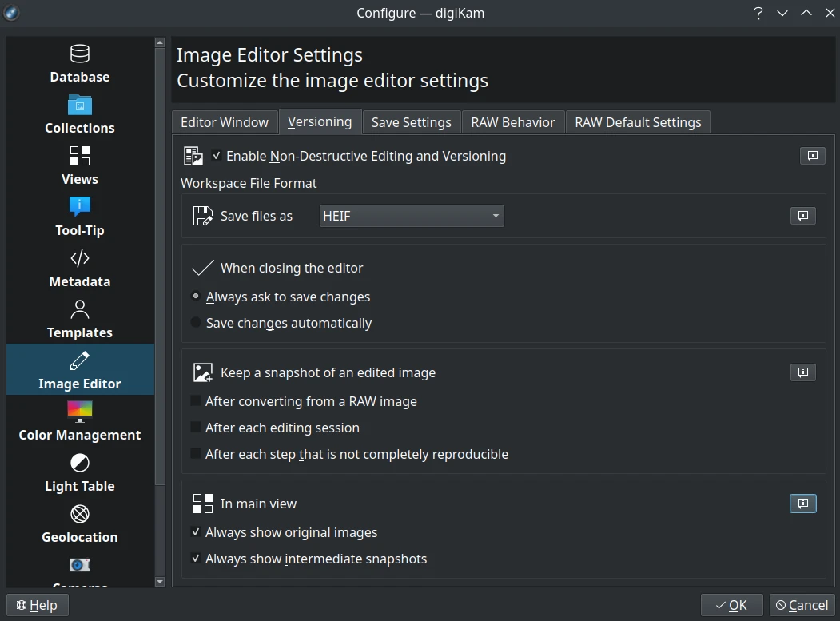Screen dimensions: 840x621
Task: Open the Geolocation settings page
Action: [x=79, y=523]
